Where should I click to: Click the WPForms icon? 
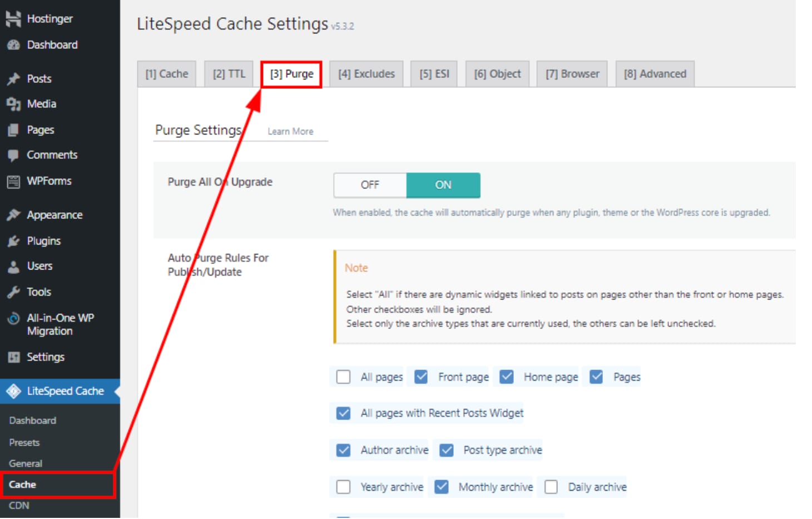12,181
